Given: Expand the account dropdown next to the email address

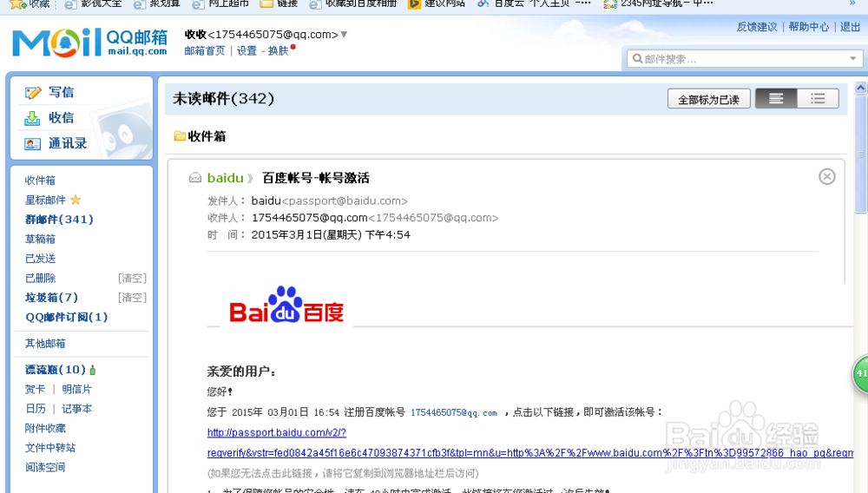Looking at the screenshot, I should tap(344, 35).
